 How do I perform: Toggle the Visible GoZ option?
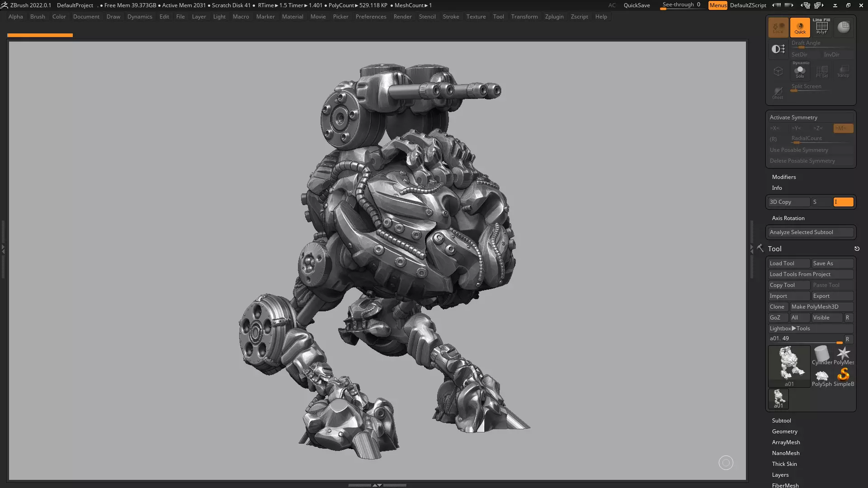click(x=826, y=318)
